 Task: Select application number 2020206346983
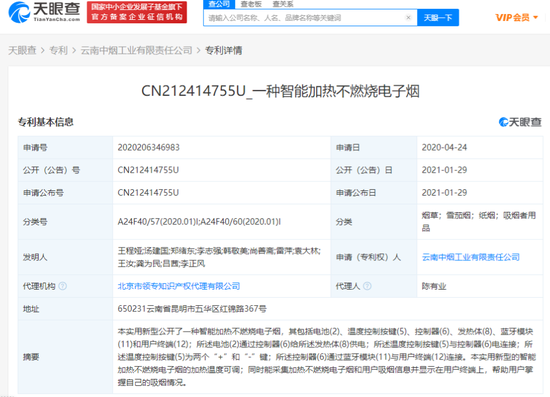pos(148,147)
